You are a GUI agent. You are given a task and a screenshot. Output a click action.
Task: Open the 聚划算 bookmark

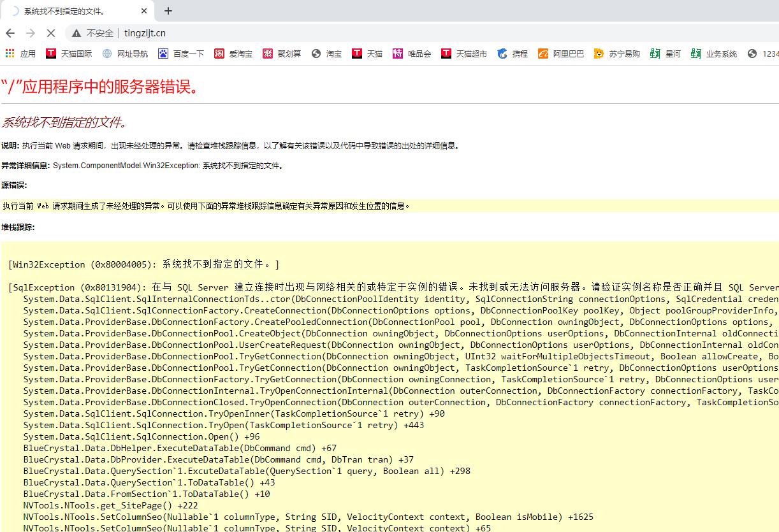pos(282,54)
